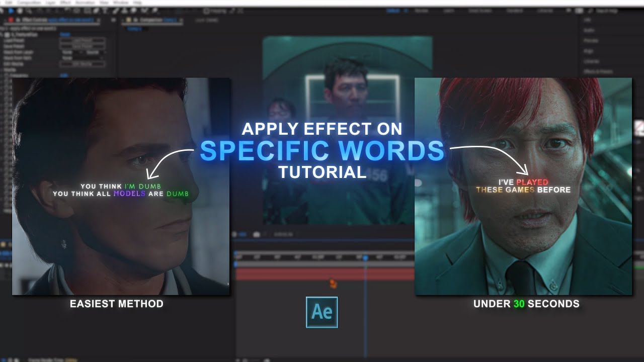Click the blue timeline playhead marker
The height and width of the screenshot is (362, 644).
(366, 258)
